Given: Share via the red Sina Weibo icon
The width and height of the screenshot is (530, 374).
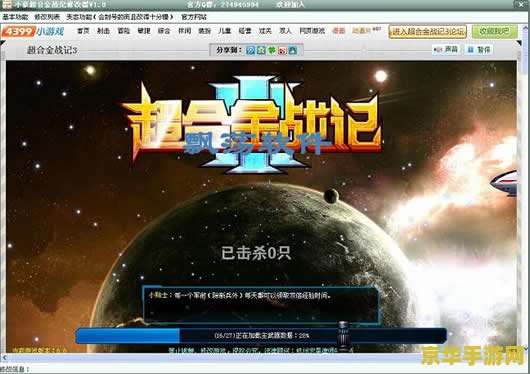Looking at the screenshot, I should [x=283, y=50].
